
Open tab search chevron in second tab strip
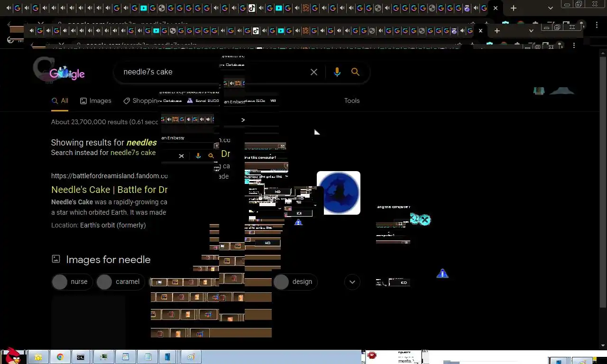531,31
